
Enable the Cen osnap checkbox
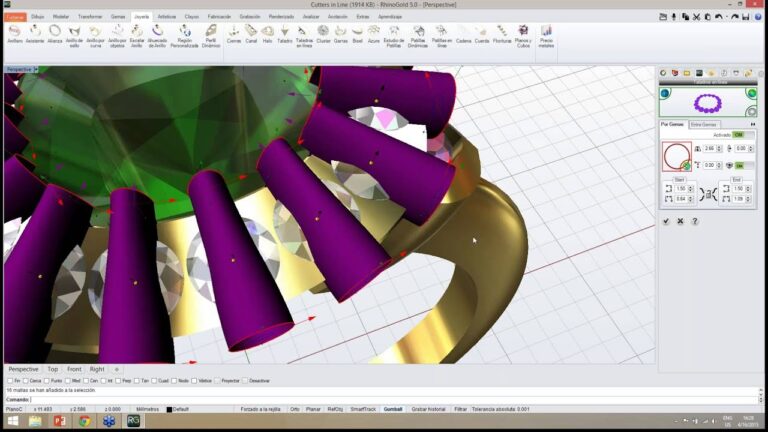click(x=86, y=381)
